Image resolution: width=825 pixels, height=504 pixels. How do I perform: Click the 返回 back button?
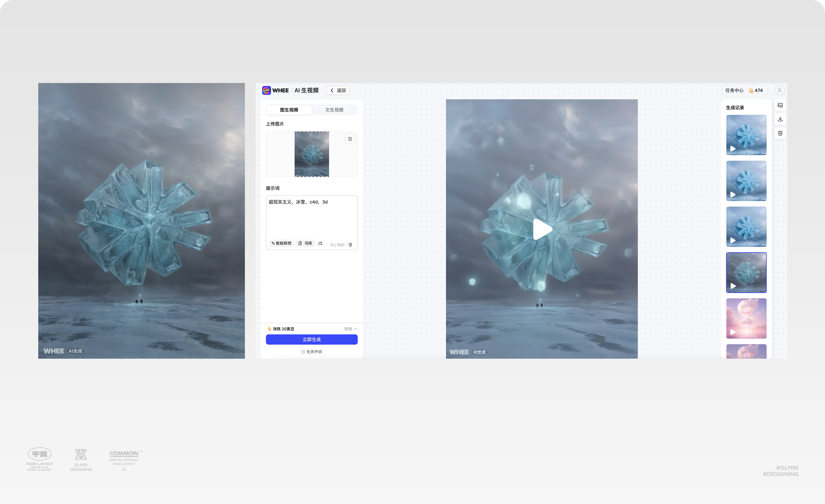(338, 90)
